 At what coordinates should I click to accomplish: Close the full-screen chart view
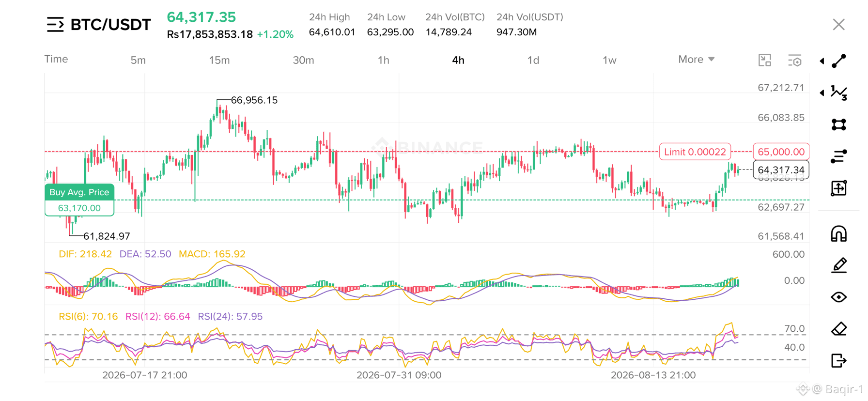click(839, 24)
